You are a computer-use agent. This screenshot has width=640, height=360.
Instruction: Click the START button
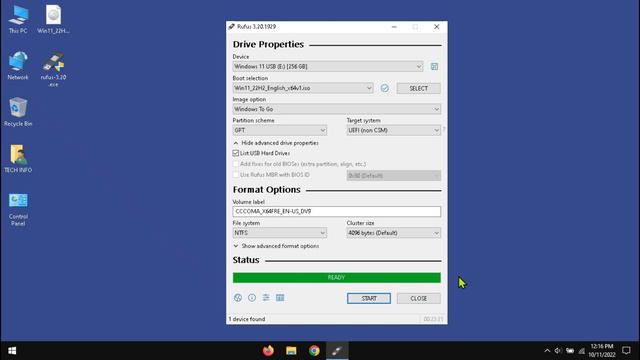(x=369, y=298)
